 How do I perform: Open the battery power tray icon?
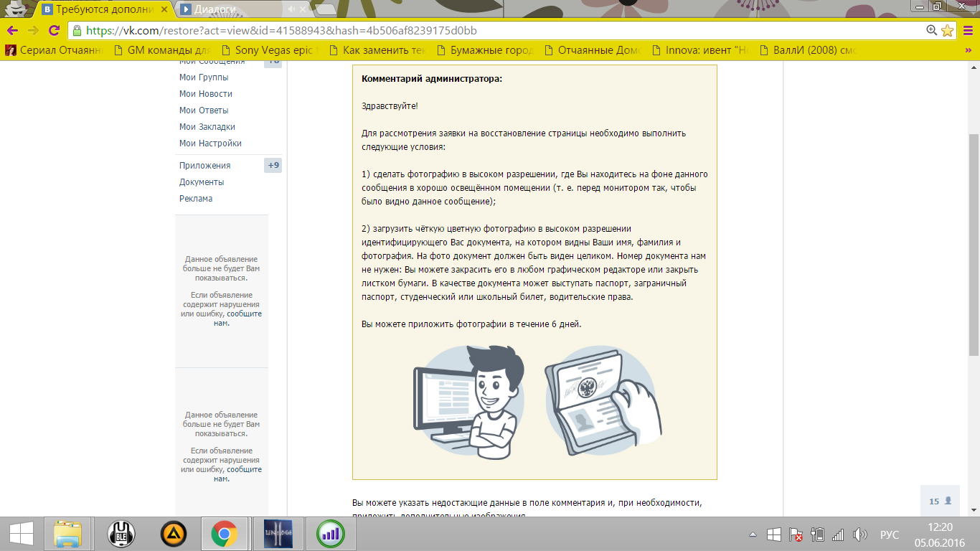pyautogui.click(x=817, y=534)
